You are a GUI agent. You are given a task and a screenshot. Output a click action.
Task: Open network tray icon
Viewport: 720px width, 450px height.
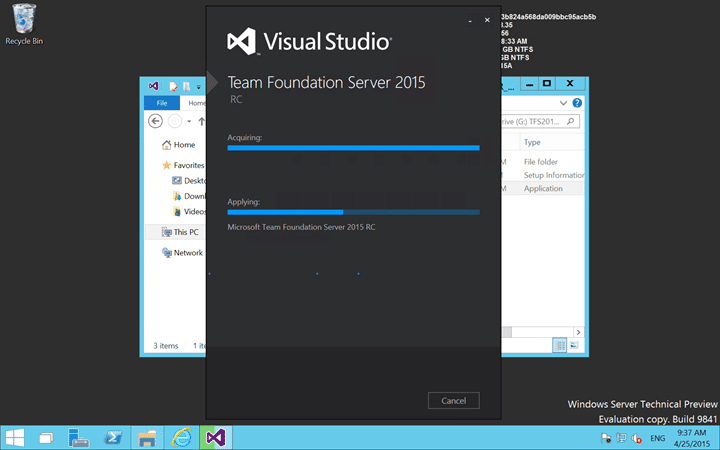click(621, 438)
